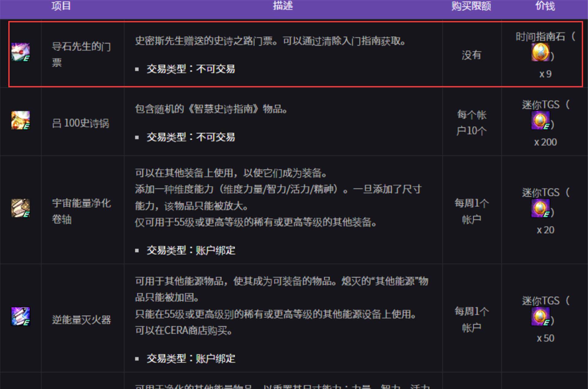This screenshot has height=389, width=588.
Task: Click the 项目 column header
Action: point(61,6)
